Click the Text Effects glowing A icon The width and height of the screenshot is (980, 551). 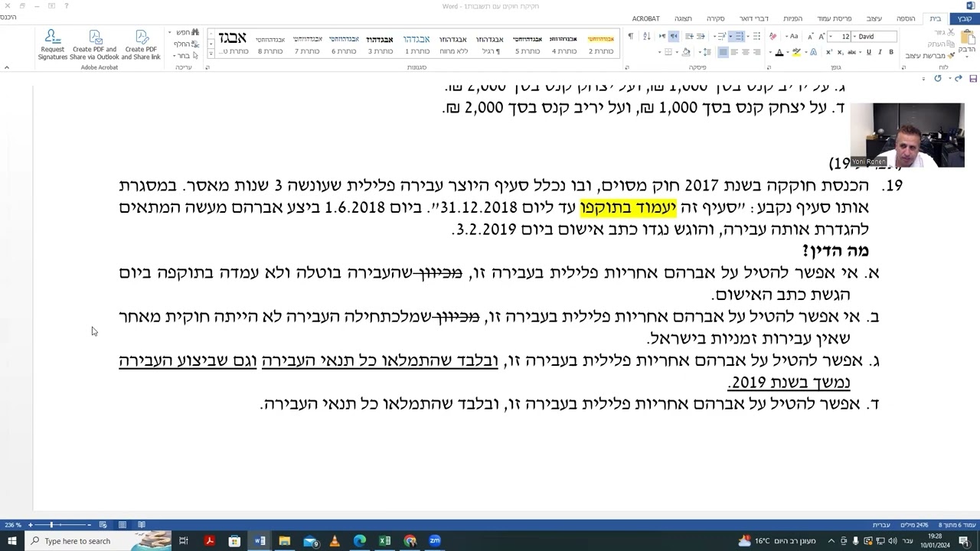(813, 52)
